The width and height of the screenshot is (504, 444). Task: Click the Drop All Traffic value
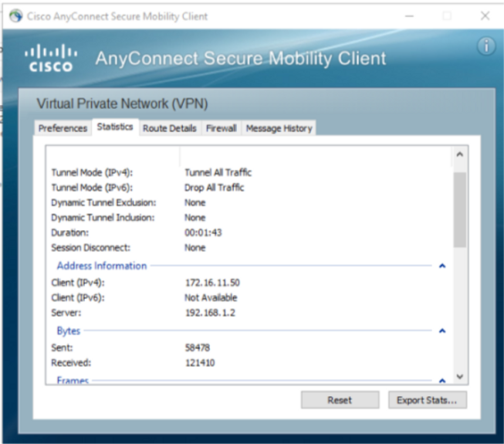(215, 188)
